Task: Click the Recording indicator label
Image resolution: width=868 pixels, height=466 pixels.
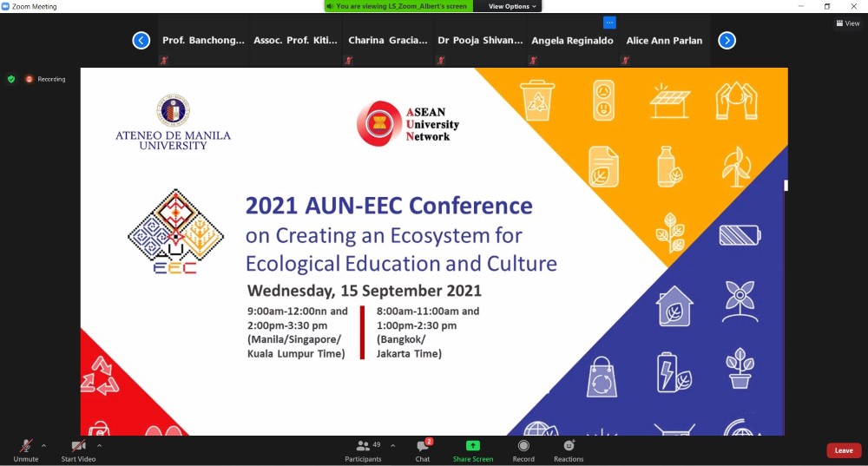Action: click(x=50, y=79)
